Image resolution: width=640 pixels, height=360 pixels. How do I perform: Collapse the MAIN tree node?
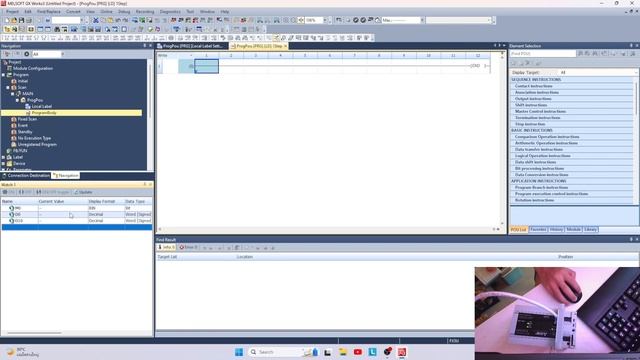tap(13, 94)
